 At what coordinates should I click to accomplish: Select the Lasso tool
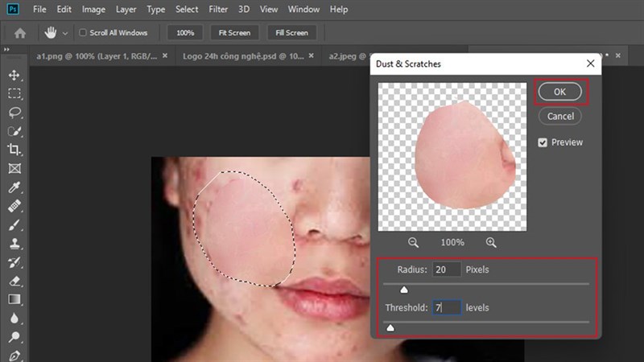point(14,113)
